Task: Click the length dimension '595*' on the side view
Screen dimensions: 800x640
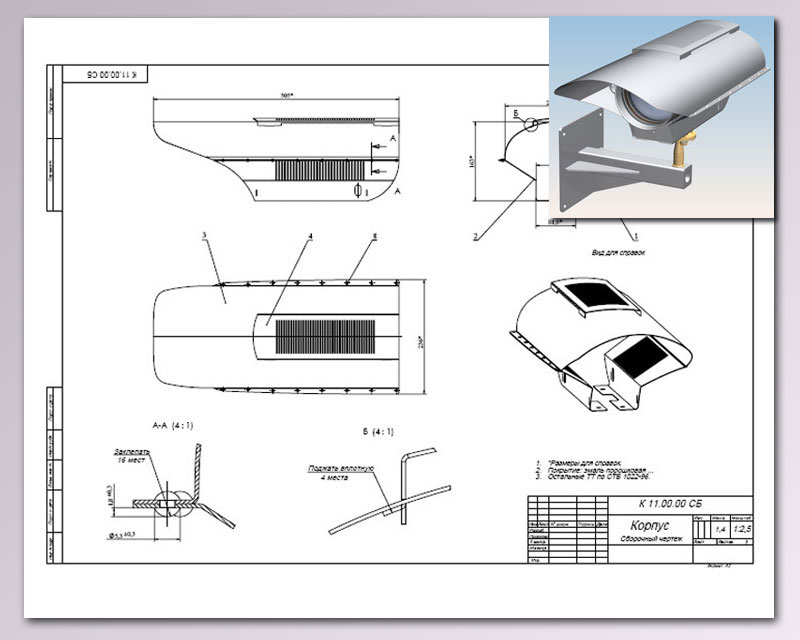Action: pos(287,95)
